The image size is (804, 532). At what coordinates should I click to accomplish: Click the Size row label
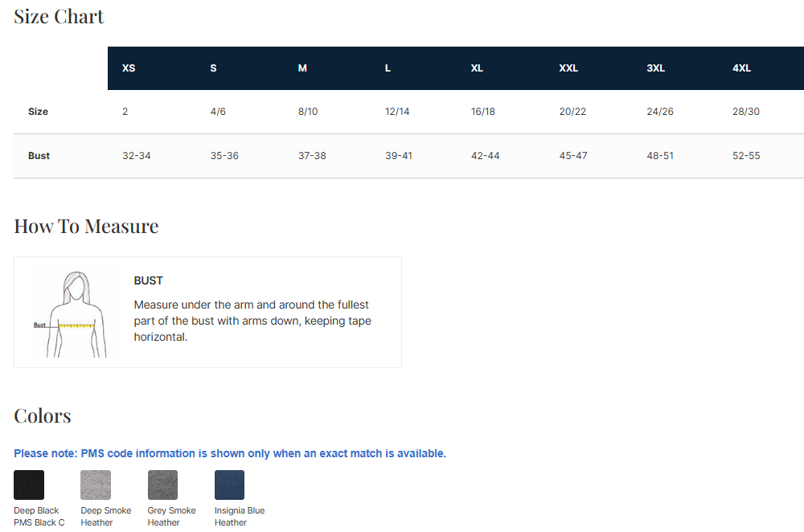[38, 112]
